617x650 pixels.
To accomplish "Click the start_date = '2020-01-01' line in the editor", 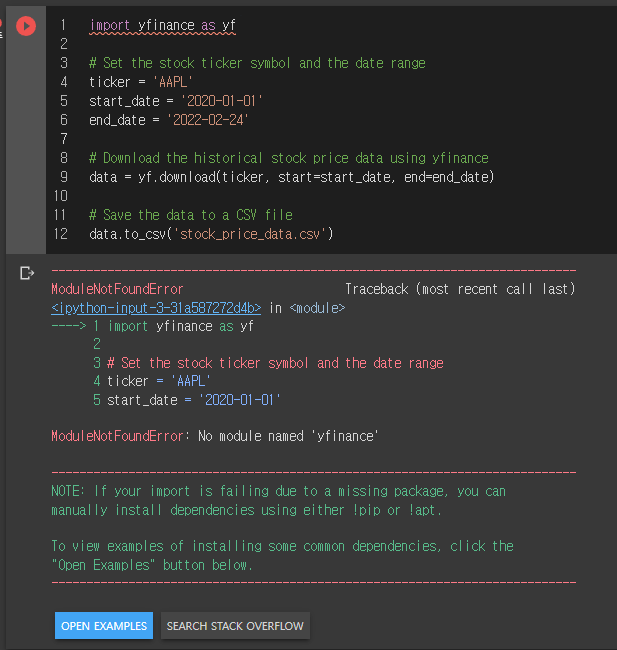I will tap(176, 101).
